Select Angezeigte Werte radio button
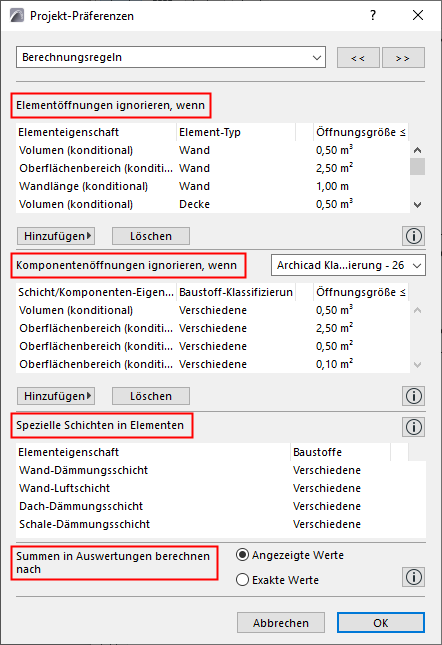The width and height of the screenshot is (442, 645). click(x=242, y=555)
